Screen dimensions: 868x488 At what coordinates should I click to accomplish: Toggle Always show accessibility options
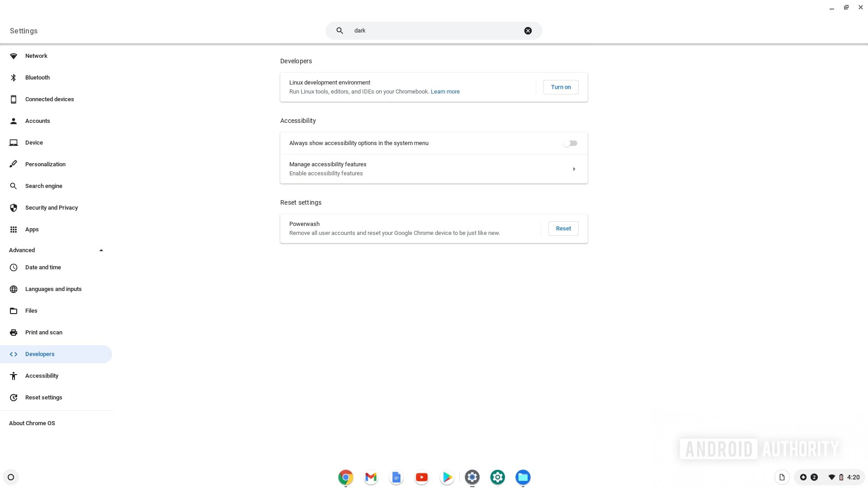[x=570, y=143]
